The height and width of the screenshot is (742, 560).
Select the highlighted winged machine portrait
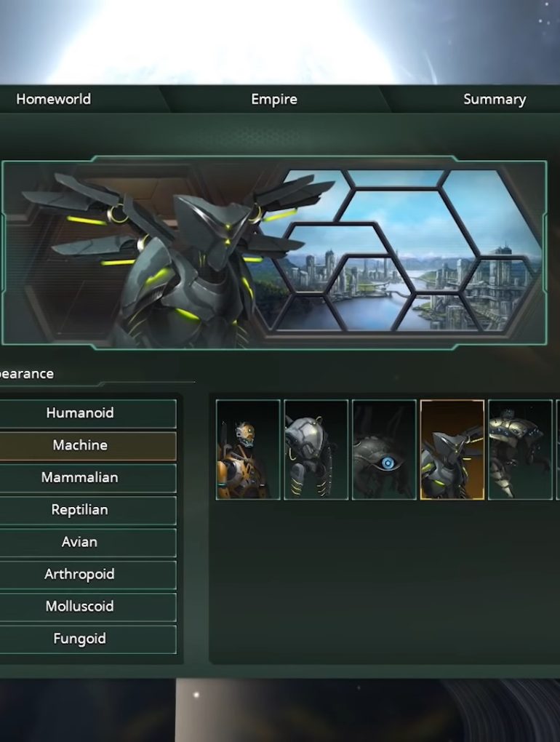point(452,450)
